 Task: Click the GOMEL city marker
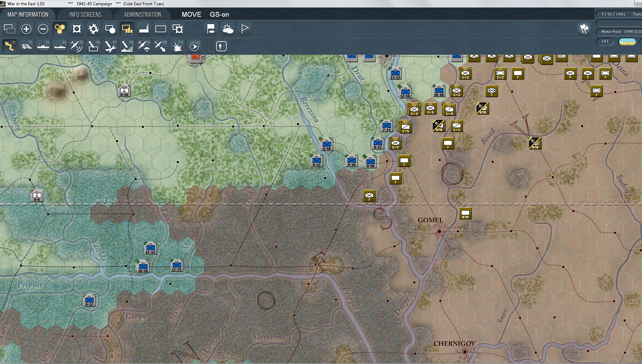click(x=440, y=231)
